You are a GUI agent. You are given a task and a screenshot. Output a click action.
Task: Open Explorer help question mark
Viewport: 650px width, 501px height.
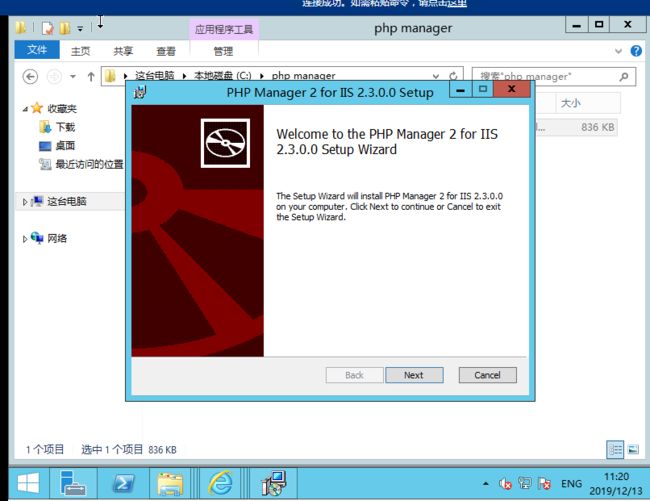636,51
